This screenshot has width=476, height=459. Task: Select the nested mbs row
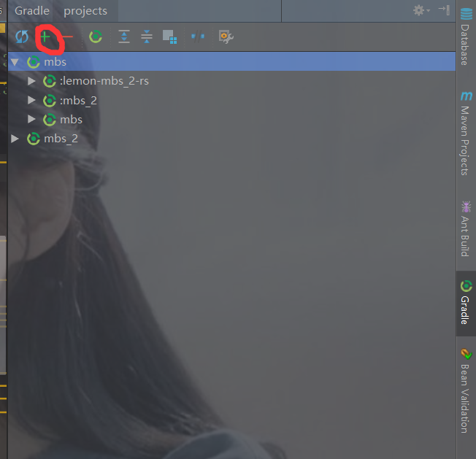231,119
